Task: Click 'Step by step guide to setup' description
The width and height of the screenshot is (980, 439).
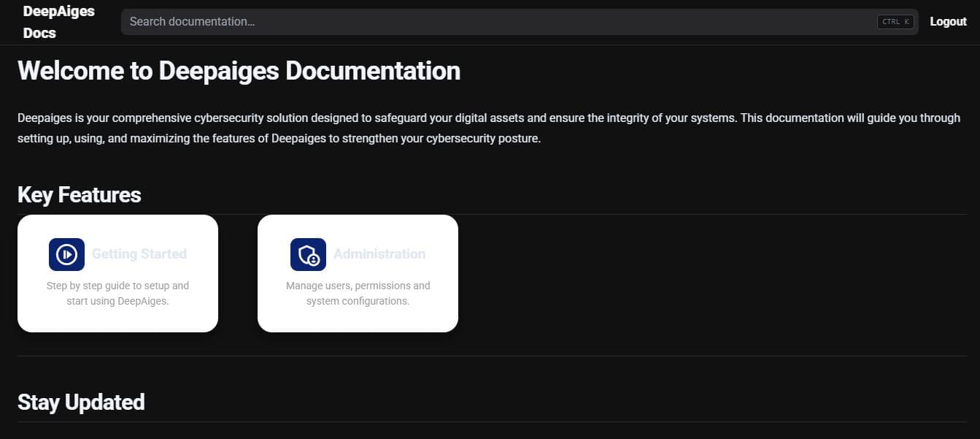Action: 117,293
